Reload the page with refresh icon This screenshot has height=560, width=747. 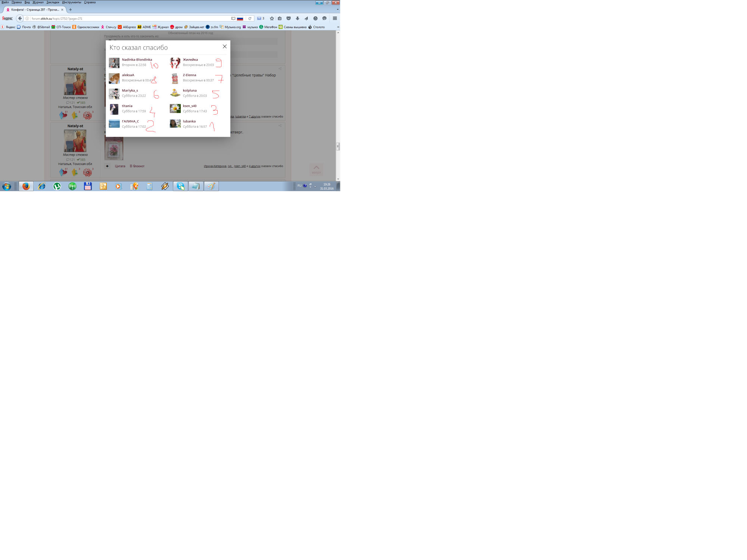pos(250,18)
